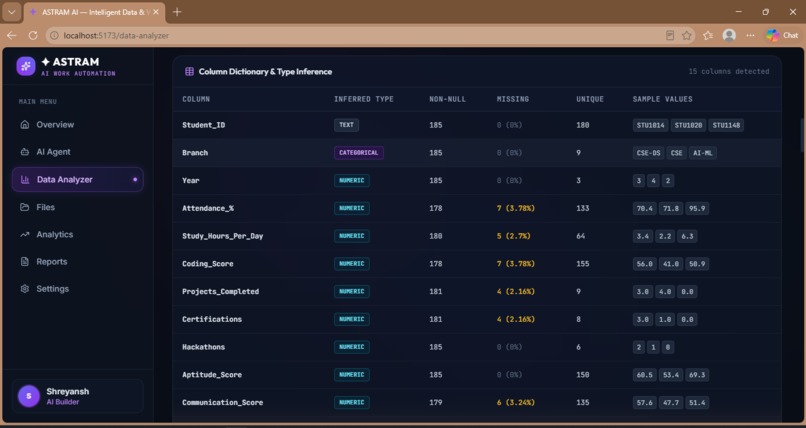Click the INFERRED TYPE header

[x=363, y=99]
